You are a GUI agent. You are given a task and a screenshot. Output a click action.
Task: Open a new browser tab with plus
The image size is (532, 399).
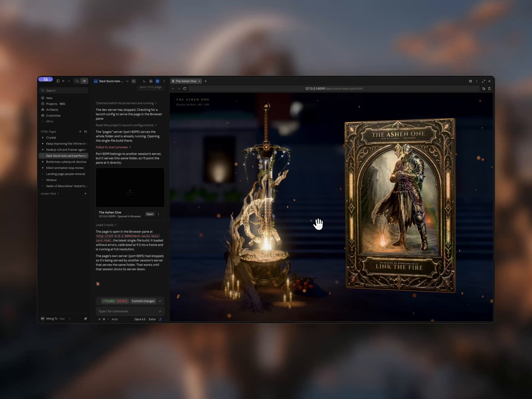click(205, 81)
